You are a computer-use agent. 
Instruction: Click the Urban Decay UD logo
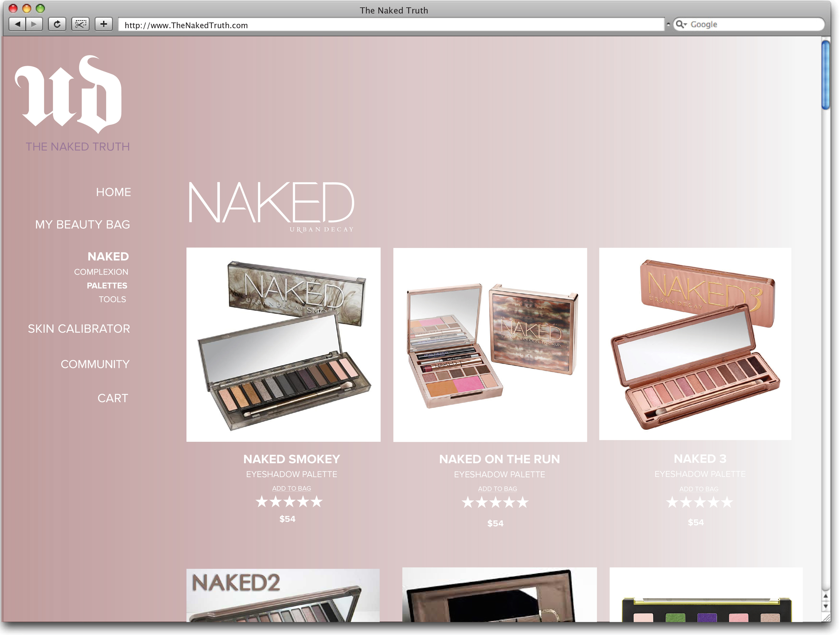[x=68, y=94]
